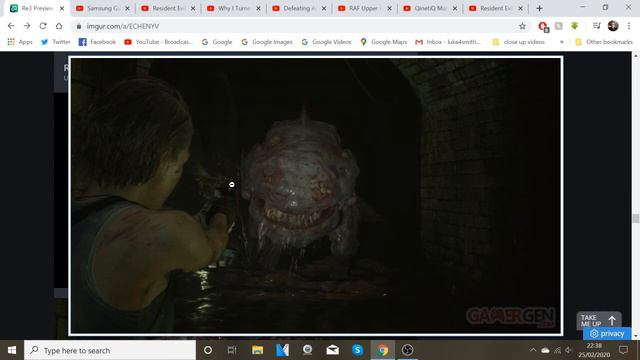Open the Windows notification center
Viewport: 640px width, 360px height.
point(623,350)
